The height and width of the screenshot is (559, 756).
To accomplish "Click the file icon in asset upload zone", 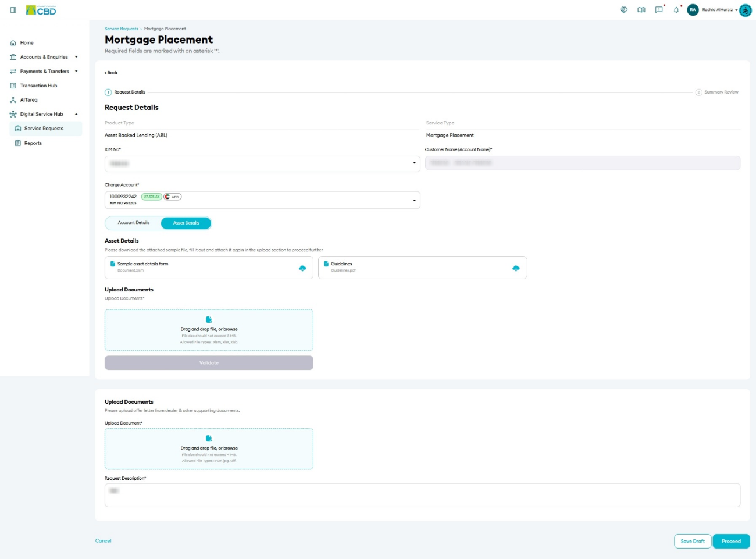I will pos(209,319).
